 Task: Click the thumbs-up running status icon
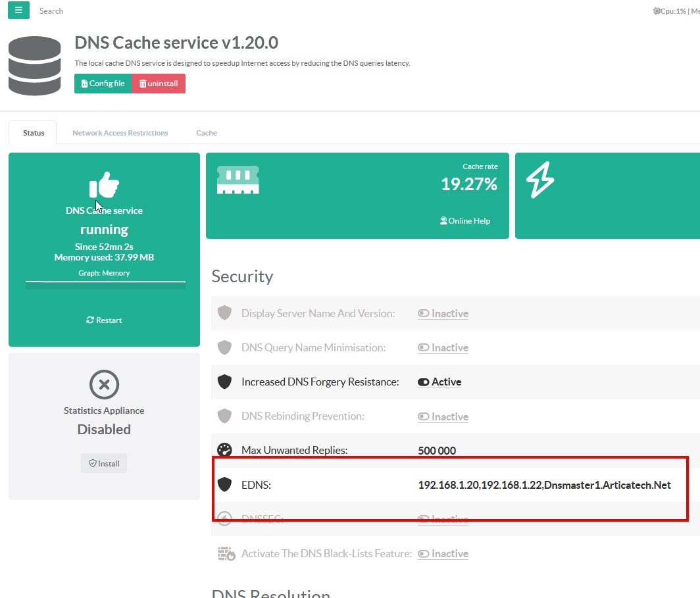point(104,185)
